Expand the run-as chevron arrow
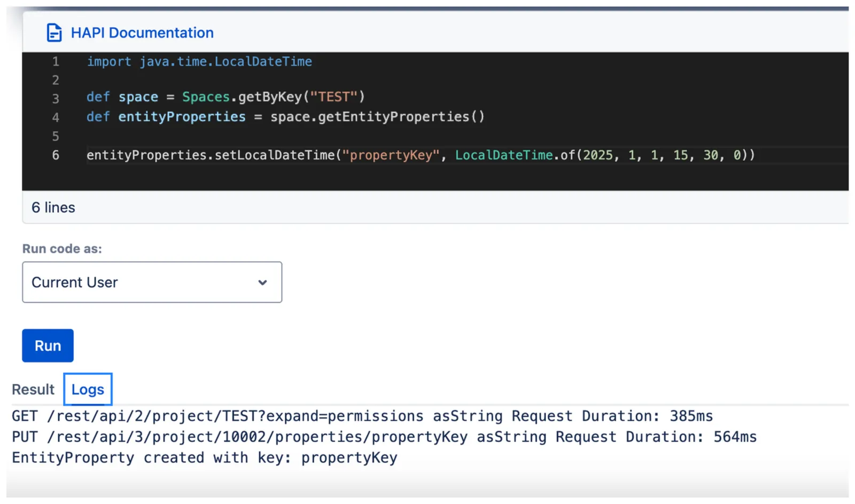855x504 pixels. pyautogui.click(x=262, y=282)
